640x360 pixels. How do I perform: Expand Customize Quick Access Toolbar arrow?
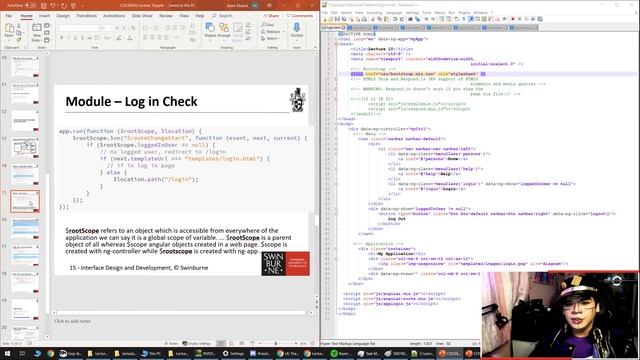tap(82, 6)
